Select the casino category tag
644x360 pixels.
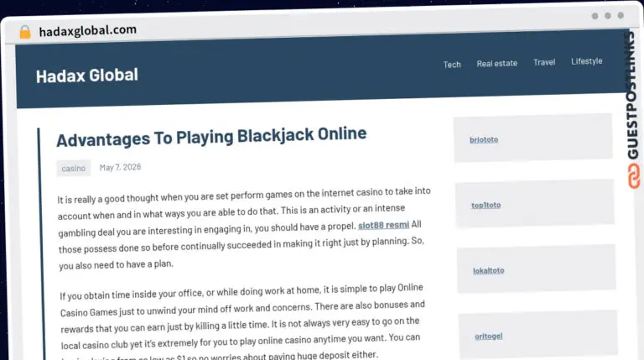(74, 168)
